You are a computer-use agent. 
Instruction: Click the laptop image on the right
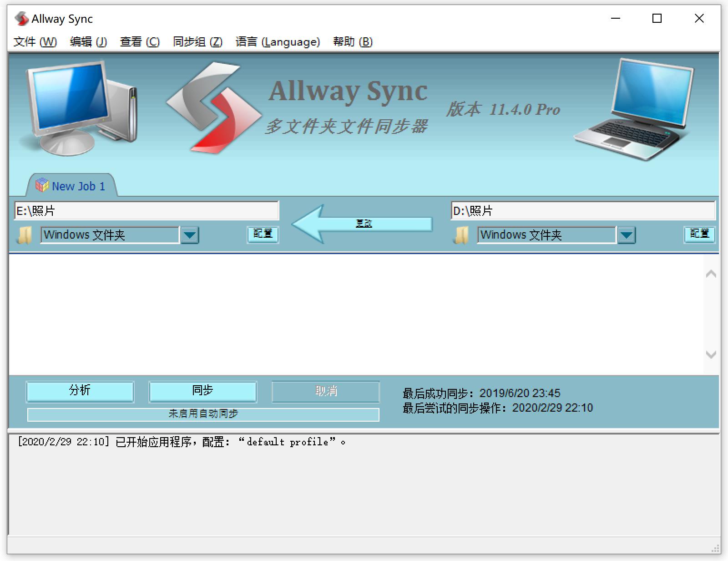(x=634, y=109)
